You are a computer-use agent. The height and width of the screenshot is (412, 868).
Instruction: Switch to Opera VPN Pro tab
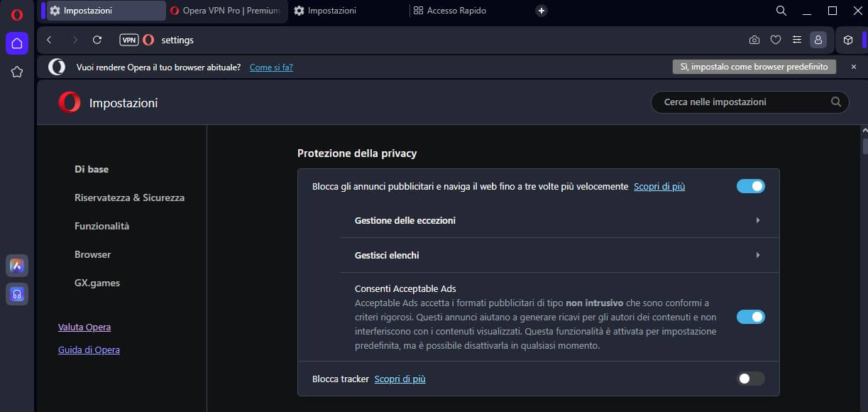click(227, 11)
